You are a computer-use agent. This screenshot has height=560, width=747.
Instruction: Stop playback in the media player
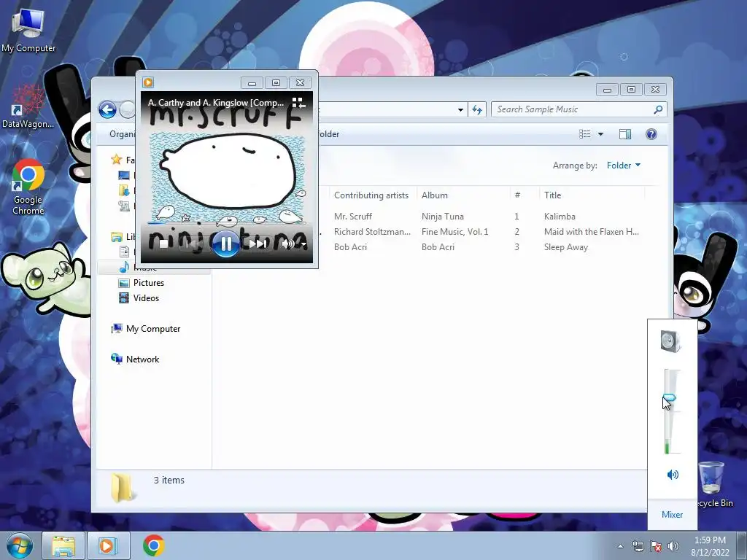tap(163, 244)
